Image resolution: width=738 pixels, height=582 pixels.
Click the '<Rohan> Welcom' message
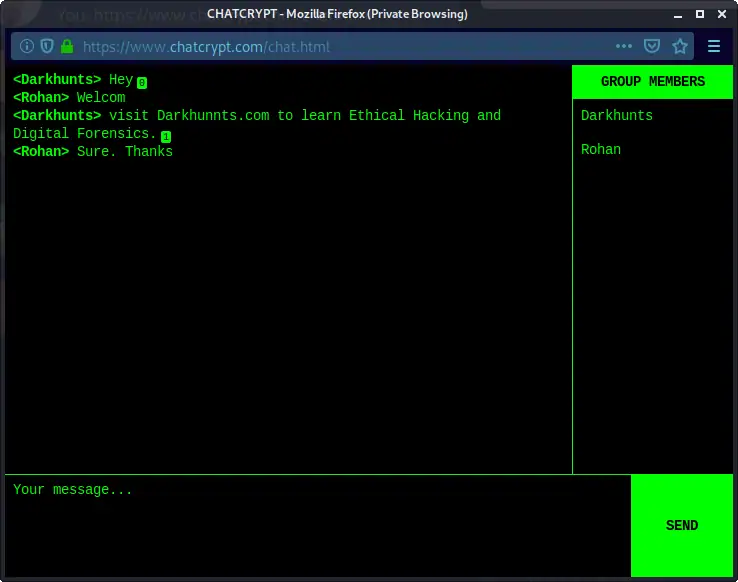tap(69, 98)
